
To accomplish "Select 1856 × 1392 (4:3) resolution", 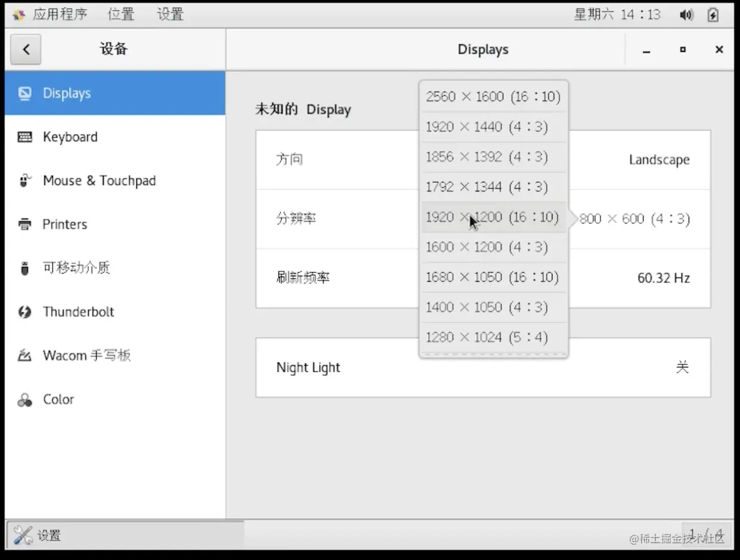I will (493, 157).
